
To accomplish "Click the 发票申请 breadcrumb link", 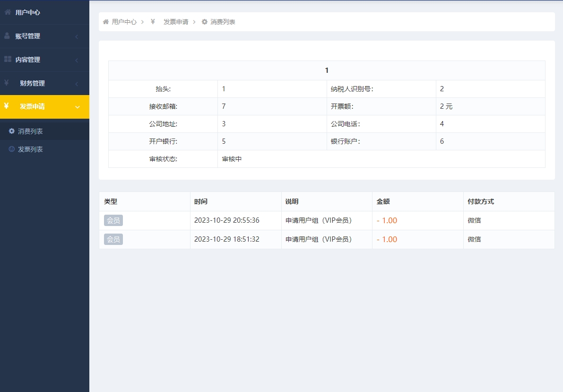I will coord(175,22).
